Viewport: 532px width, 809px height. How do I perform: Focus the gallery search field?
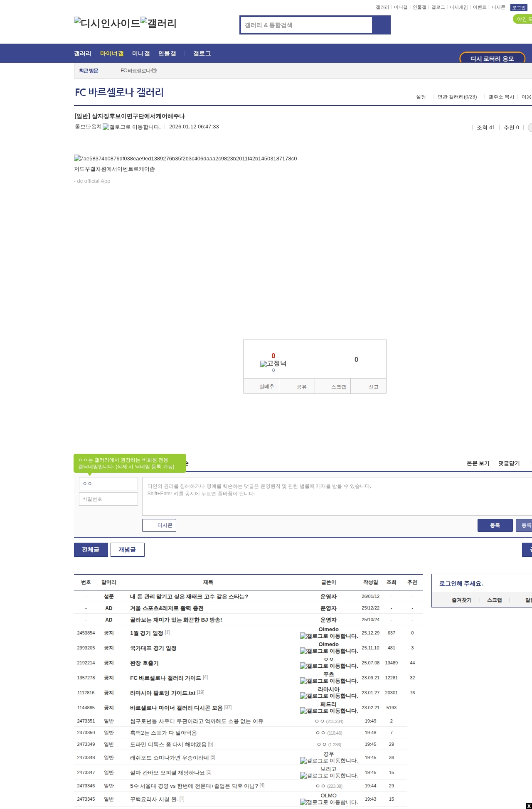click(307, 25)
